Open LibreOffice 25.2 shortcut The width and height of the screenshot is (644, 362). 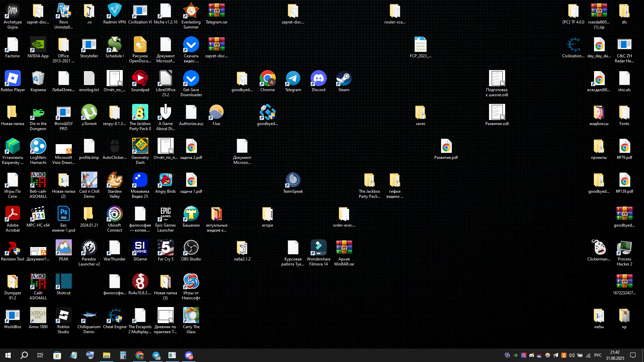[x=166, y=84]
